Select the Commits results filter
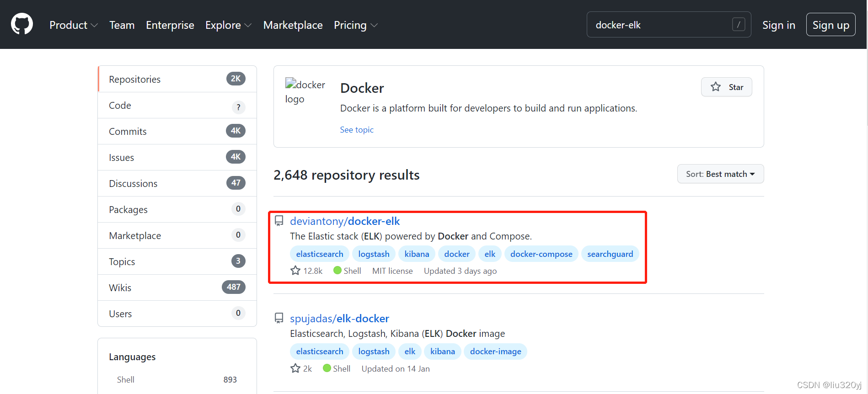The height and width of the screenshot is (394, 868). pyautogui.click(x=177, y=131)
